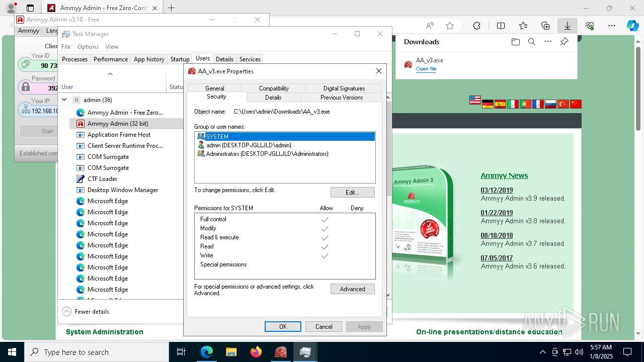Open Edge settings and more menu
This screenshot has height=362, width=644.
coord(612,26)
